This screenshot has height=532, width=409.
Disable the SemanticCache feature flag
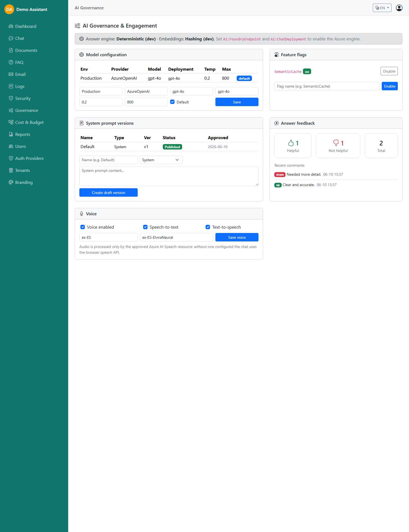pos(389,71)
